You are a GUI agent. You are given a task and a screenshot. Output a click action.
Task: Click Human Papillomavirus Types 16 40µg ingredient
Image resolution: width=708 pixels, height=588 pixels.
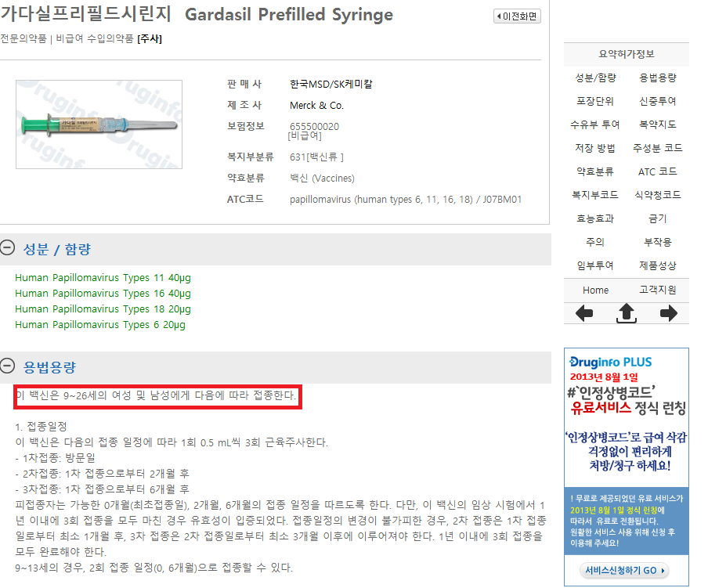click(103, 294)
